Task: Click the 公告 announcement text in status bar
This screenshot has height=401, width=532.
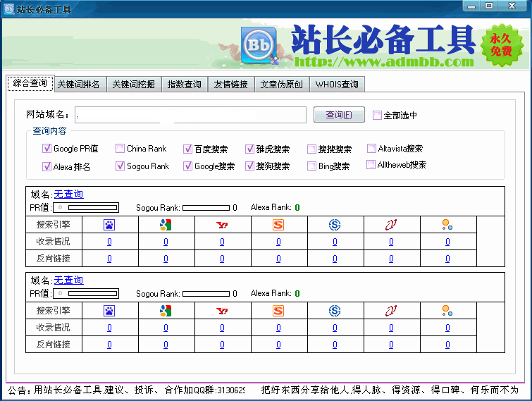Action: (126, 390)
